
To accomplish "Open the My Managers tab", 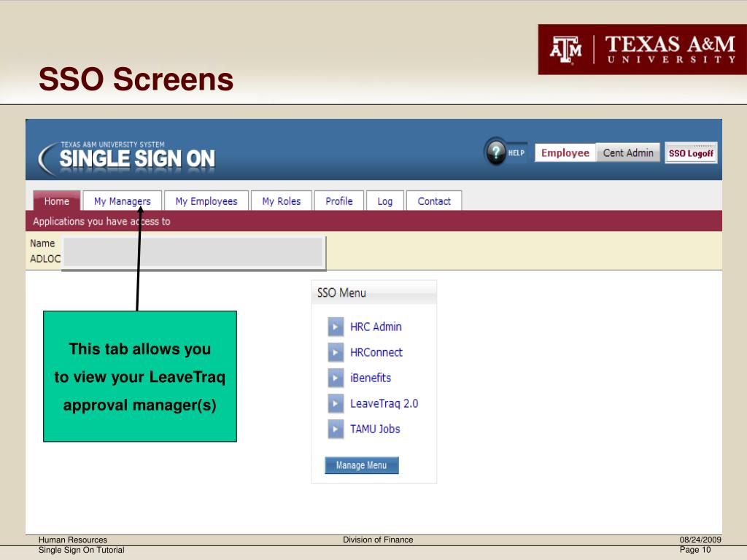I will click(123, 201).
